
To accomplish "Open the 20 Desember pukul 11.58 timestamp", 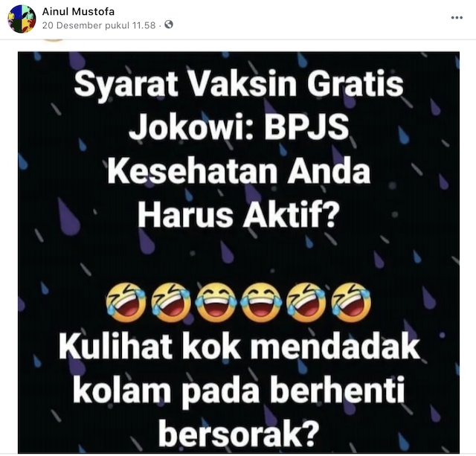I will pos(99,25).
